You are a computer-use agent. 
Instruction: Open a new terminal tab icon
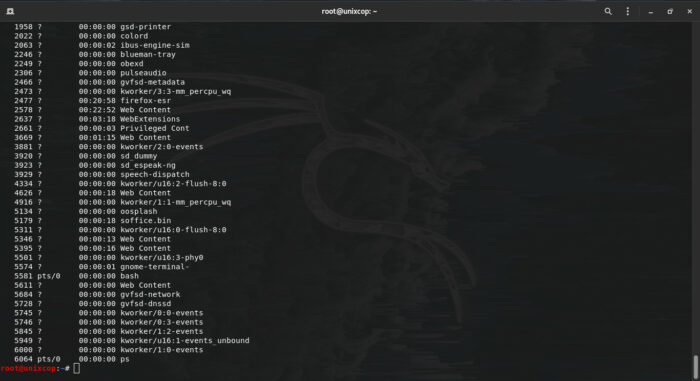pyautogui.click(x=10, y=11)
